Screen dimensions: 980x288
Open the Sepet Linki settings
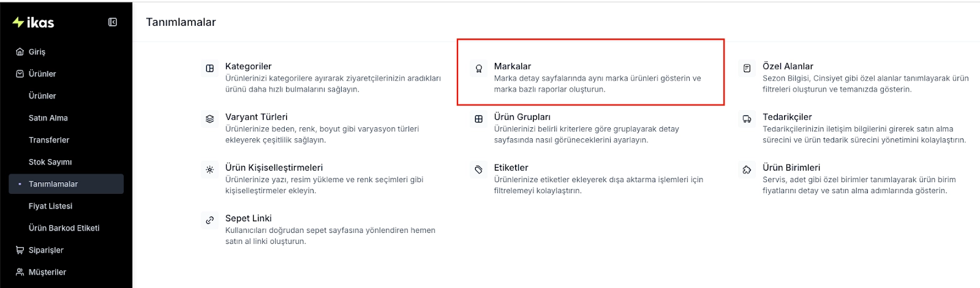[x=248, y=218]
